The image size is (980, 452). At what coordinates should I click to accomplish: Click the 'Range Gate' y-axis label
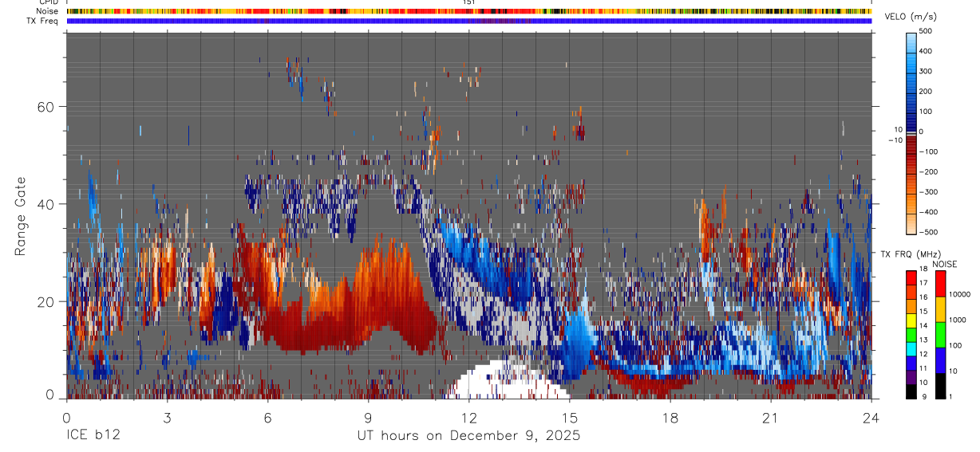coord(22,215)
